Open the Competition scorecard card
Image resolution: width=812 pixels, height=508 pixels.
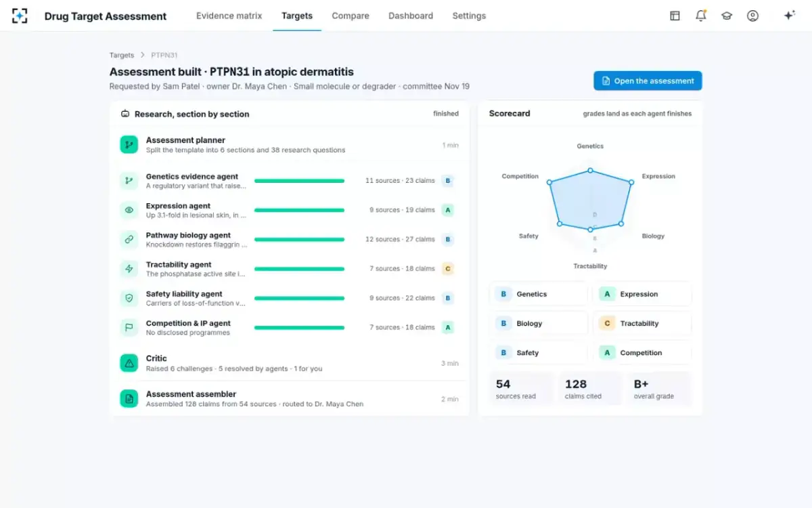(642, 353)
